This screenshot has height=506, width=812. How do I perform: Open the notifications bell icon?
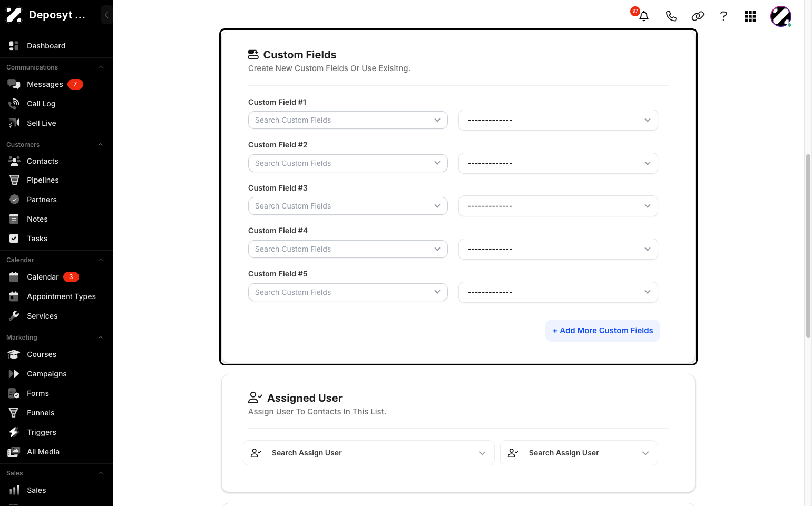tap(644, 16)
